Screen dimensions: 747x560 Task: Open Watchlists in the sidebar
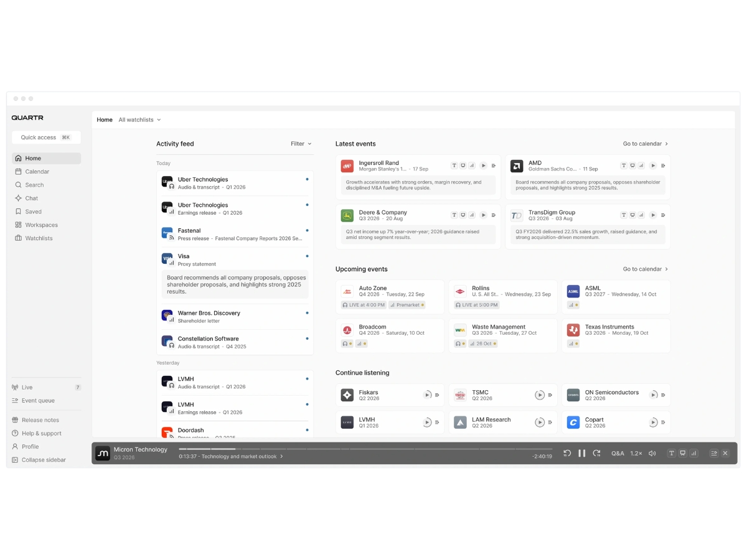click(x=46, y=238)
